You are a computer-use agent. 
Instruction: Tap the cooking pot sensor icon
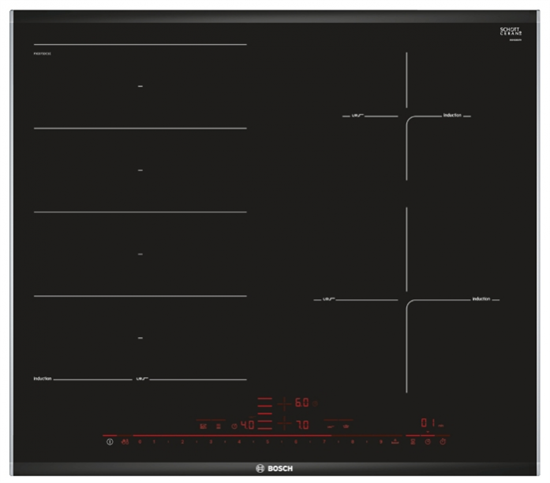point(346,426)
